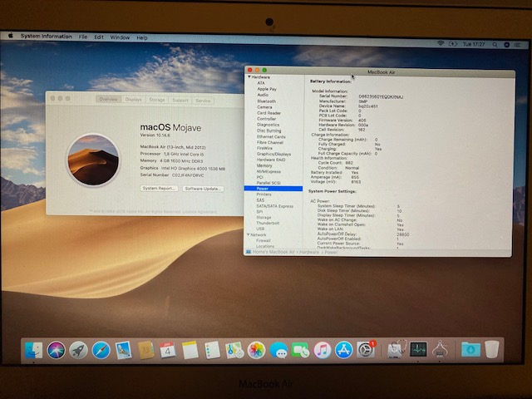532x399 pixels.
Task: Select Apple Pay in Hardware list
Action: (x=267, y=89)
